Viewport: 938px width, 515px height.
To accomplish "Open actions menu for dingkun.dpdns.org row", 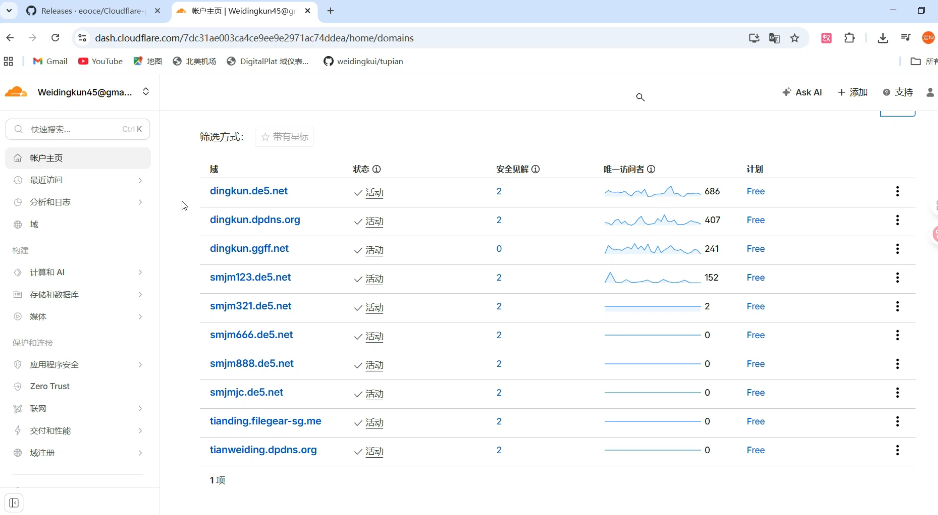I will pos(897,220).
